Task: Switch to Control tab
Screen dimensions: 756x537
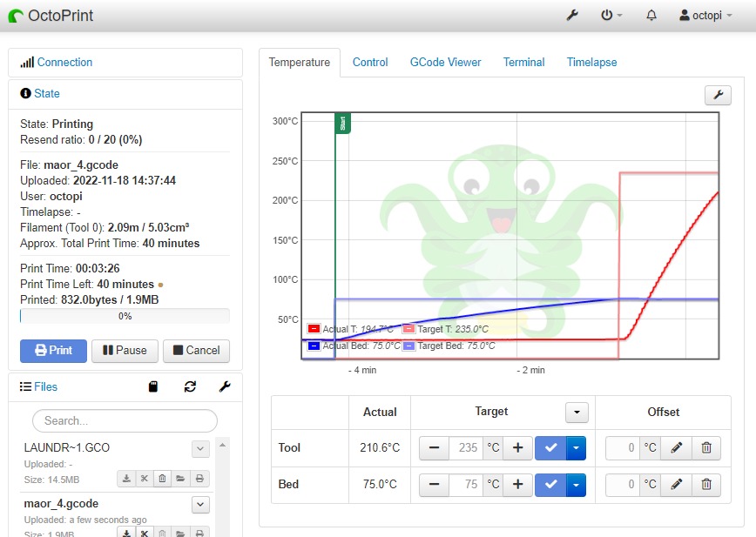Action: click(x=370, y=62)
